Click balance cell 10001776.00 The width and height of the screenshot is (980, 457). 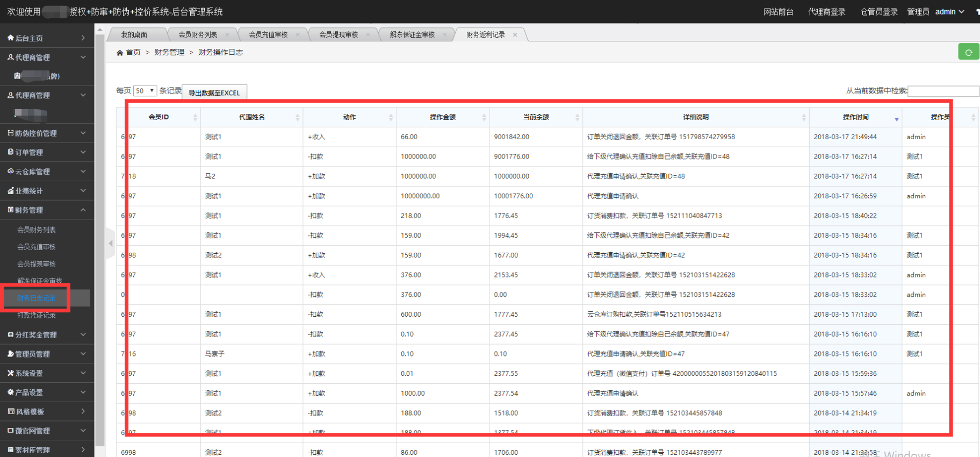tap(536, 196)
